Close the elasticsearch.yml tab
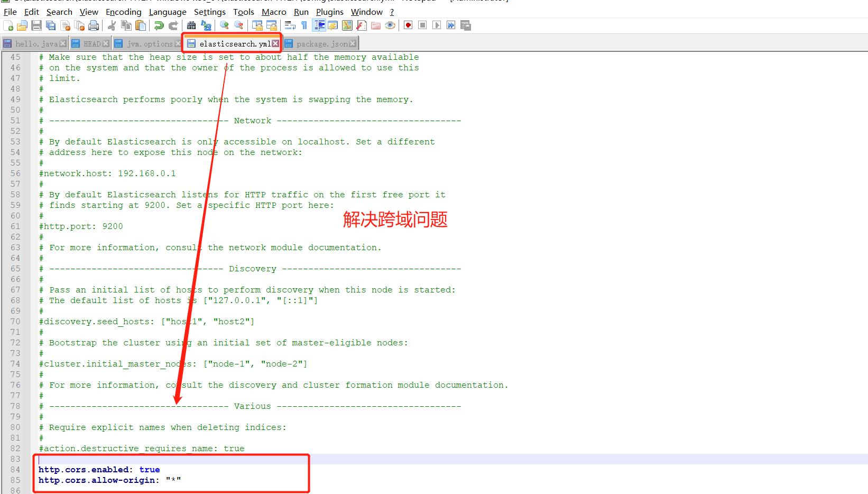 [275, 43]
